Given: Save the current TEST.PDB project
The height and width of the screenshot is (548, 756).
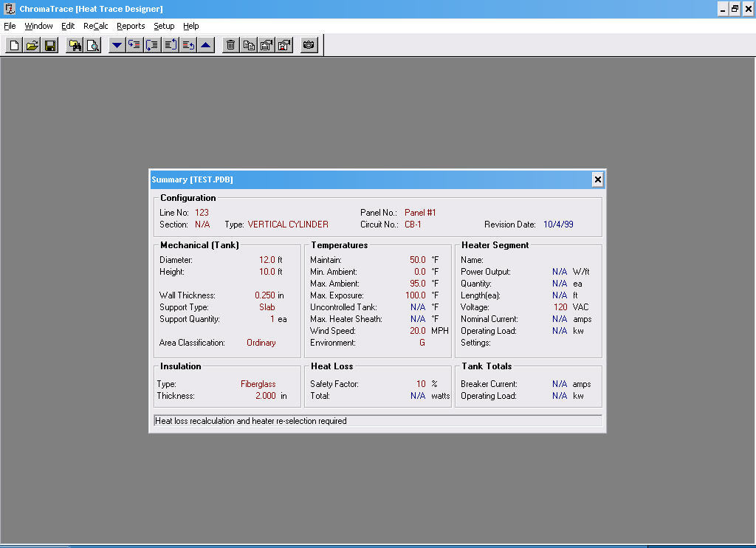Looking at the screenshot, I should coord(49,44).
